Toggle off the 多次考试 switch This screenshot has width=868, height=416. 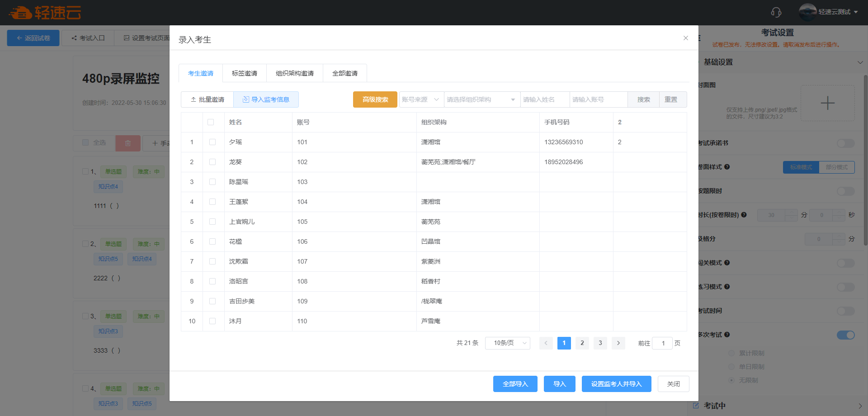tap(845, 335)
